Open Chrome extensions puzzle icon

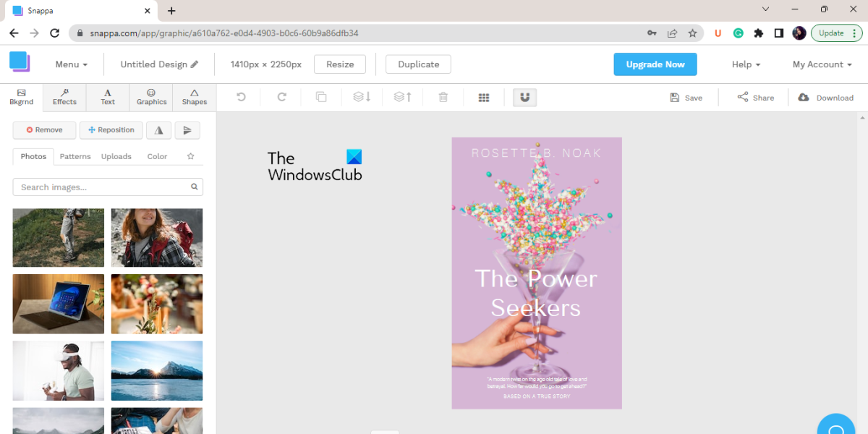(x=758, y=33)
